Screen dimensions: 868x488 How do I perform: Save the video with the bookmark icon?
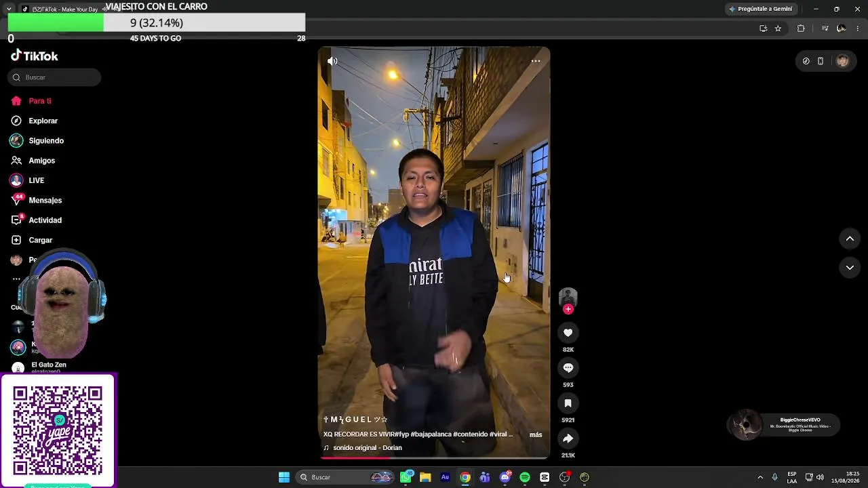(x=568, y=403)
